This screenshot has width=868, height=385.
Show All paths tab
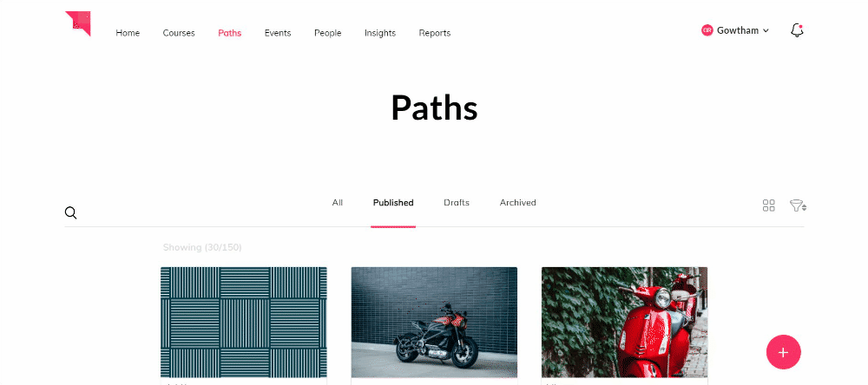point(337,202)
